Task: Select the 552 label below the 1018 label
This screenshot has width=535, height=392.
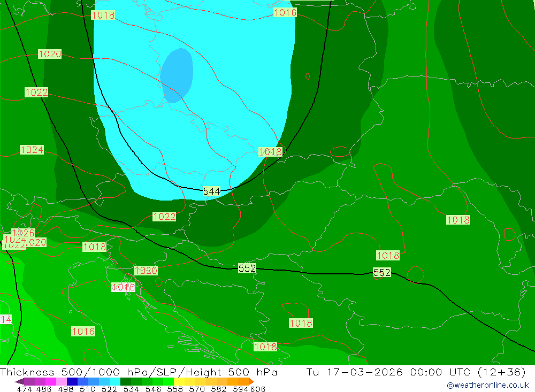Action: pyautogui.click(x=382, y=272)
